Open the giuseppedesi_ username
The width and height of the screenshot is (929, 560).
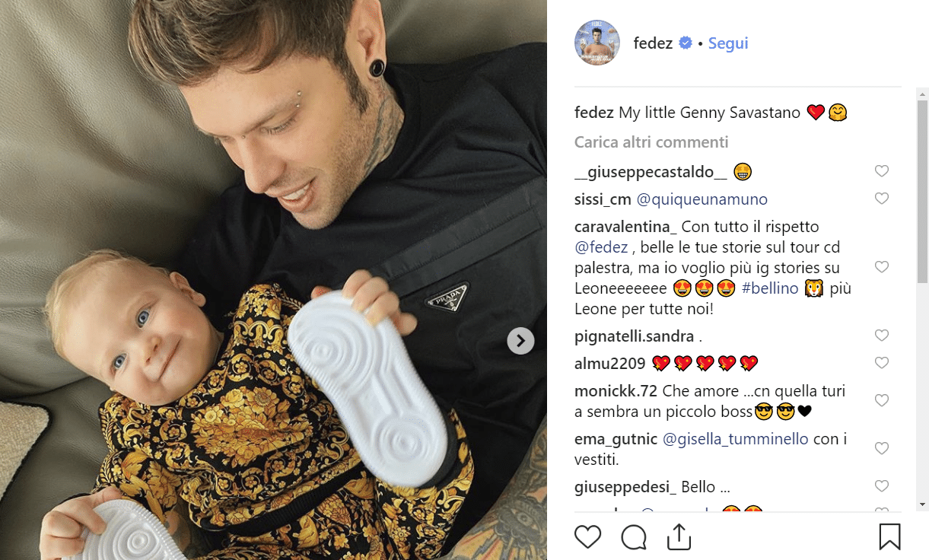625,486
